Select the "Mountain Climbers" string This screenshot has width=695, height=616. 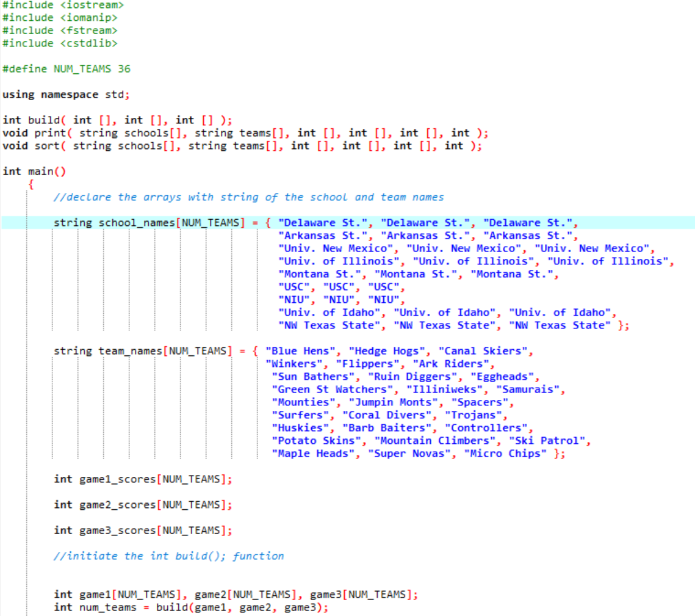(435, 441)
